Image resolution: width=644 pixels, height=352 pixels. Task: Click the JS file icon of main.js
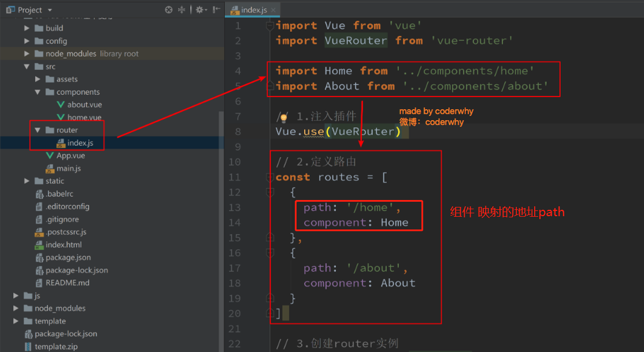point(50,168)
